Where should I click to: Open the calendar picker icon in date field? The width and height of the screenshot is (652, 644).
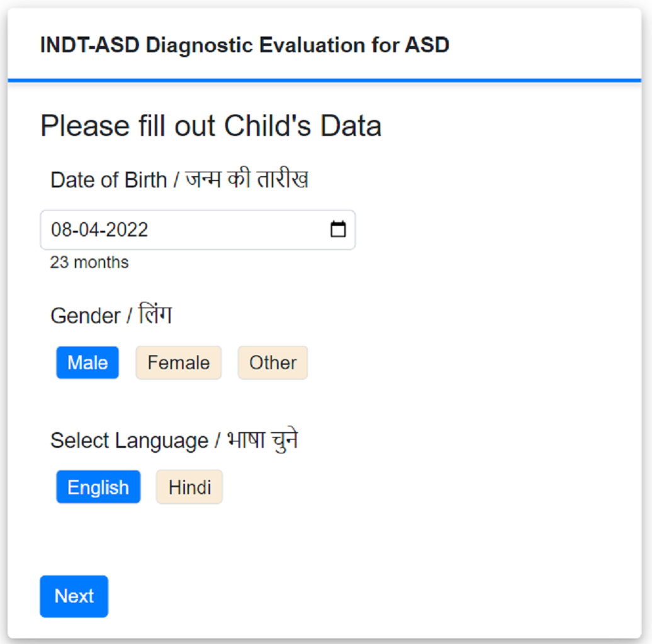click(x=338, y=230)
